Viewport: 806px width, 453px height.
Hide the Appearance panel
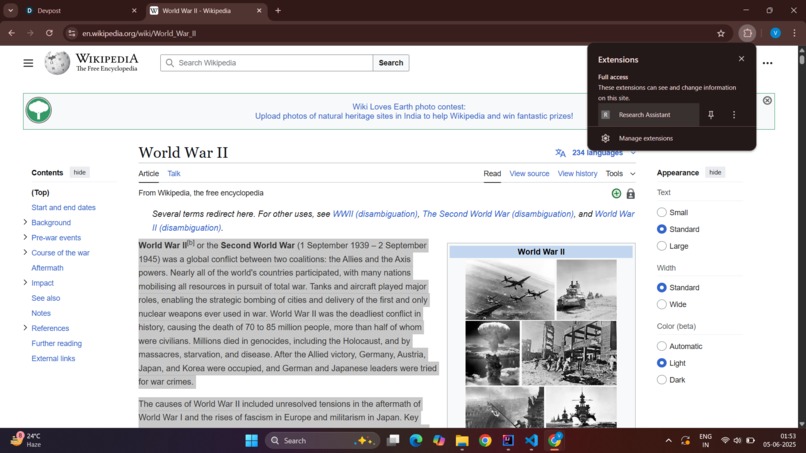(715, 172)
